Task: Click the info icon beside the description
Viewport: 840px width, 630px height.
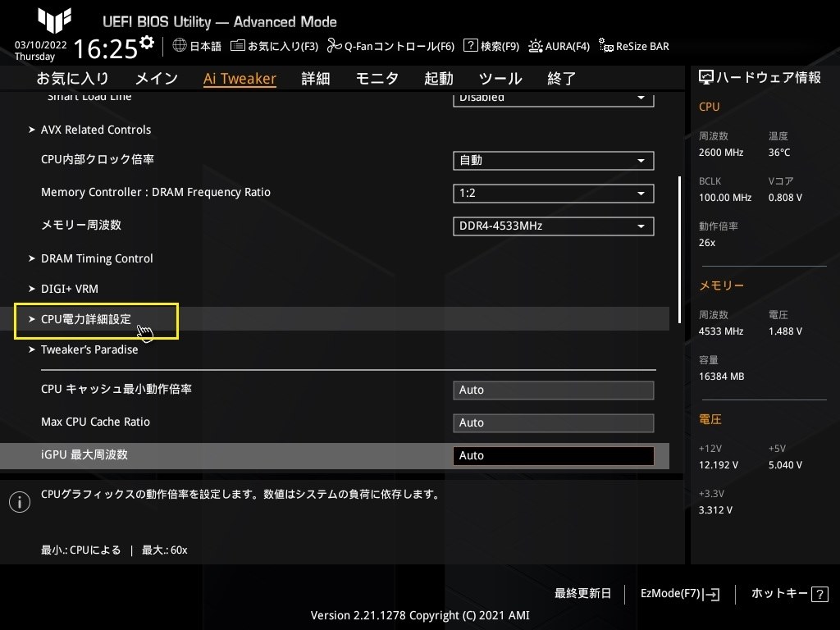Action: (20, 502)
